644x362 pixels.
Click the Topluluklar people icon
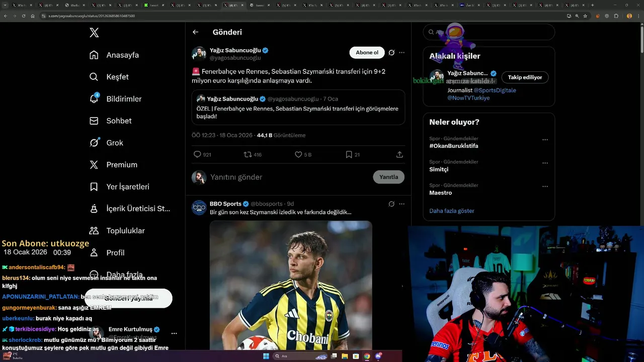click(x=94, y=231)
